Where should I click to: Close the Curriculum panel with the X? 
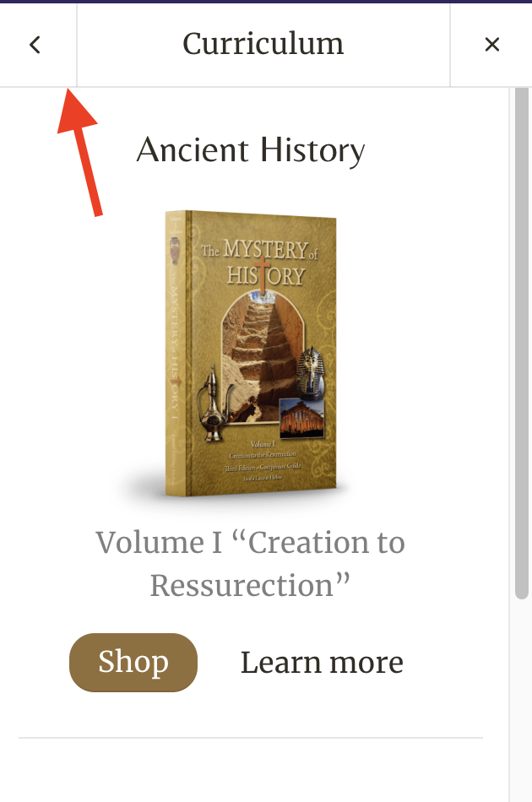click(491, 45)
